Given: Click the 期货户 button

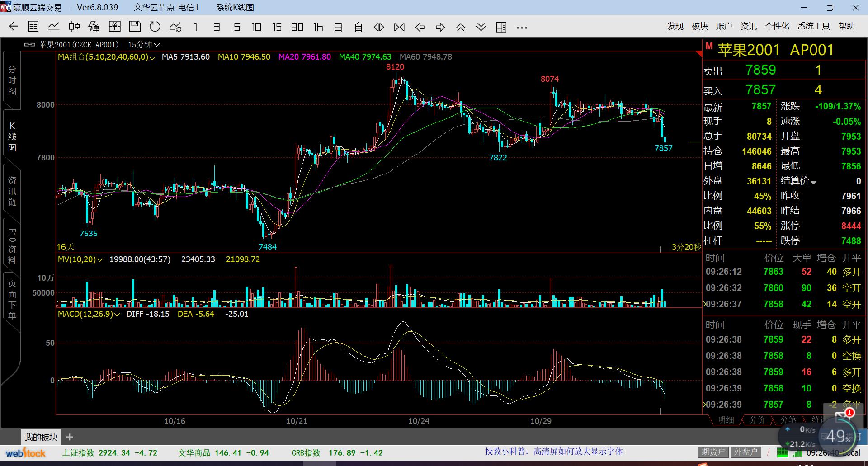Looking at the screenshot, I should (x=713, y=452).
